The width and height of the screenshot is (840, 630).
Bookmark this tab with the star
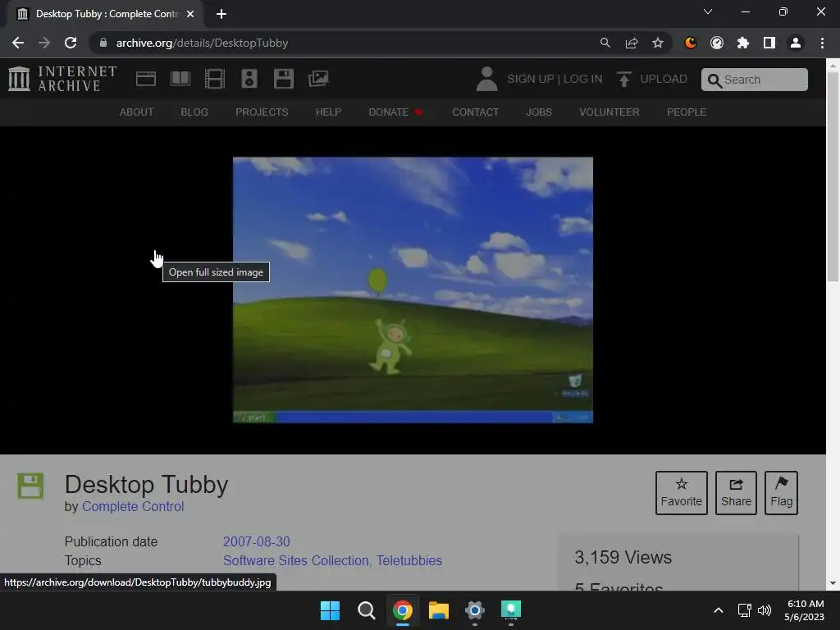[658, 43]
